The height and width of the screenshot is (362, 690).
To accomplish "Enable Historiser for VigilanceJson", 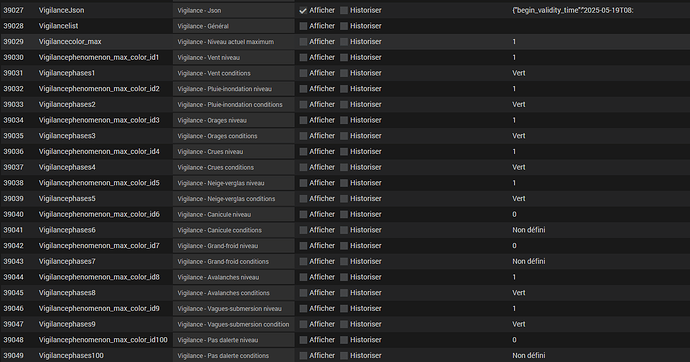I will 344,11.
